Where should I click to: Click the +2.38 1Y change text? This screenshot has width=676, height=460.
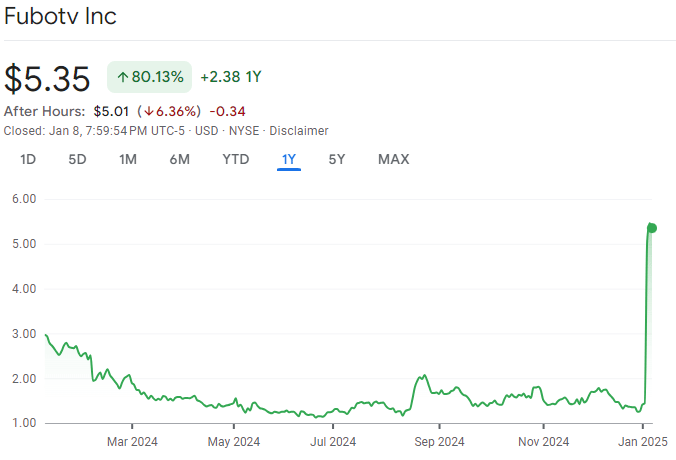pyautogui.click(x=231, y=77)
